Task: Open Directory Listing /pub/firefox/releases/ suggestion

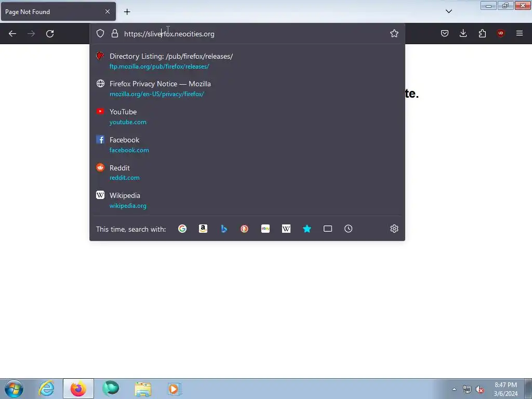Action: tap(247, 61)
